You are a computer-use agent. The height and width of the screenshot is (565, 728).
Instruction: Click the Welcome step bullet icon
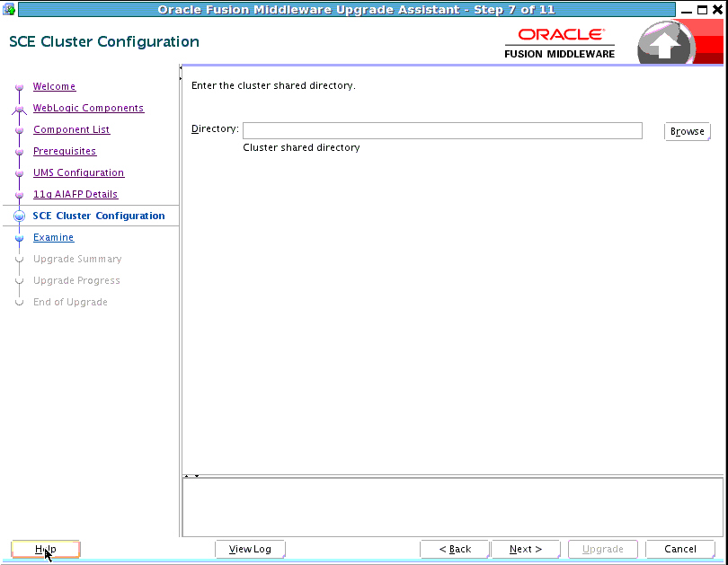(x=19, y=87)
